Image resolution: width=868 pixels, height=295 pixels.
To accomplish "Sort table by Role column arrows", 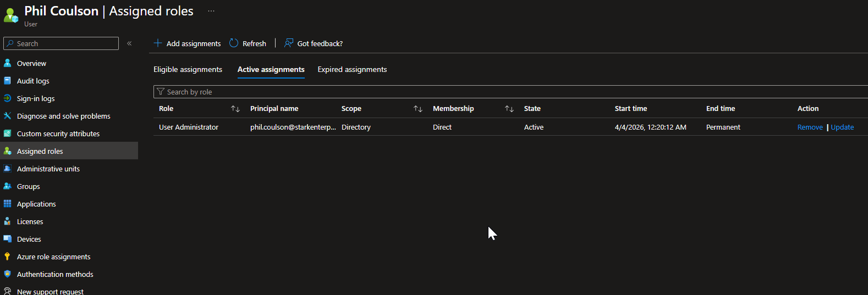I will 235,109.
